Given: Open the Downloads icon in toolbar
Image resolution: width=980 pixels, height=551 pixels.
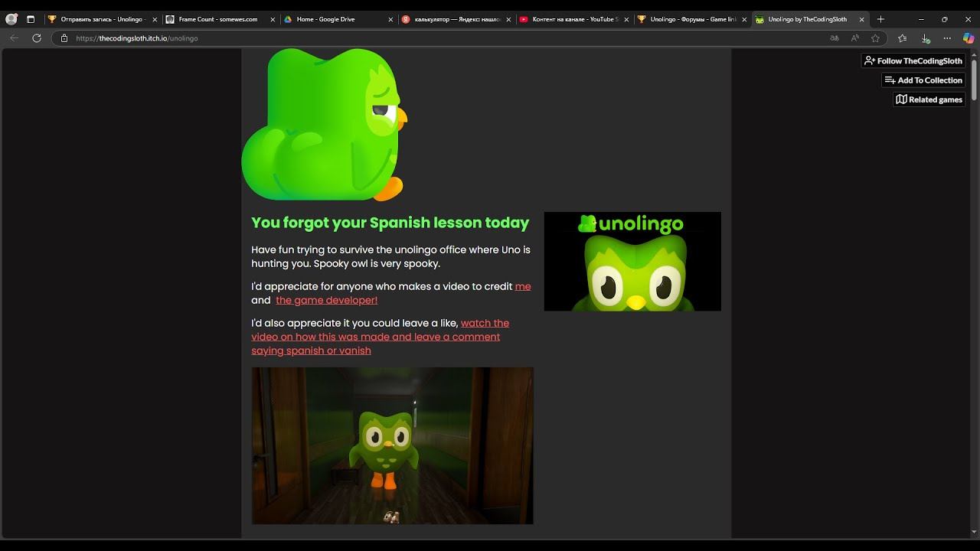Looking at the screenshot, I should pyautogui.click(x=926, y=38).
